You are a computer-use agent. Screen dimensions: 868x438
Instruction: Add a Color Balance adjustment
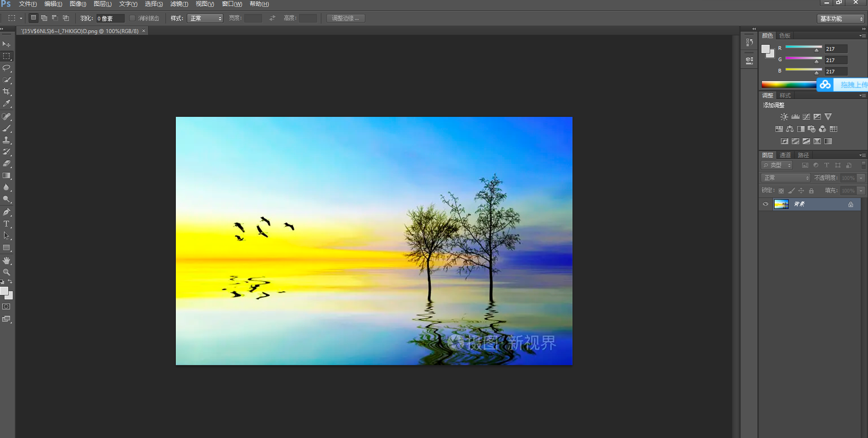coord(790,129)
